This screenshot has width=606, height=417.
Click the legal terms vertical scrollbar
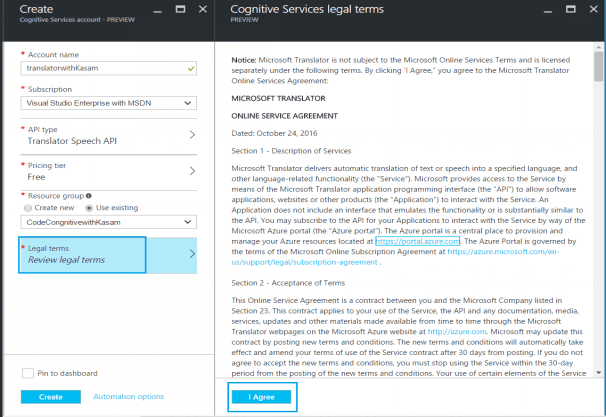click(597, 200)
